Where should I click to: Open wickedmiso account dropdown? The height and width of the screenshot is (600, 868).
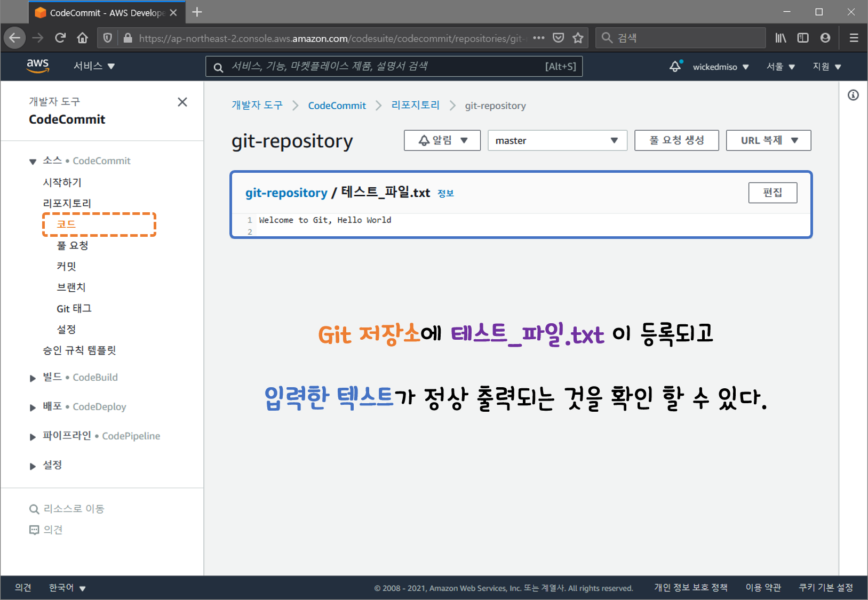click(721, 67)
